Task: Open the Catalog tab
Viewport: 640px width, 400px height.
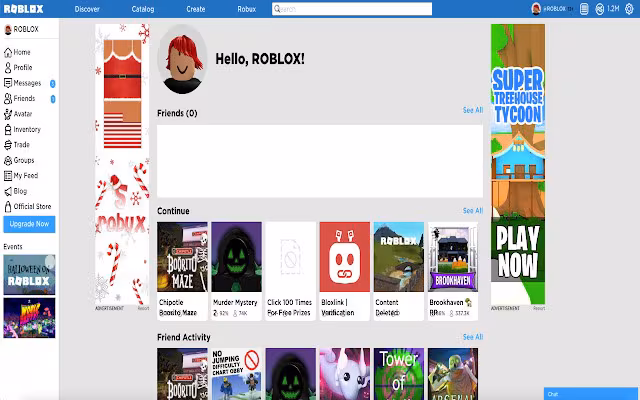Action: tap(143, 9)
